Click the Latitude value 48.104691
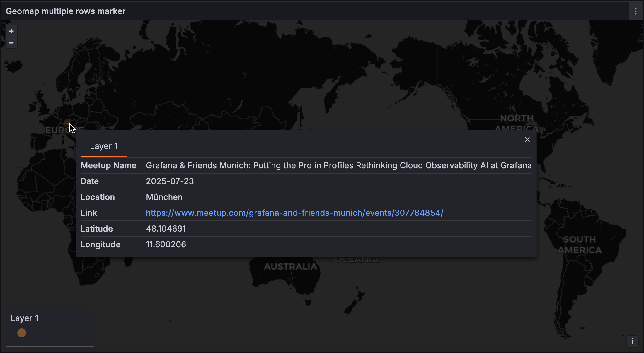The height and width of the screenshot is (353, 644). [166, 229]
